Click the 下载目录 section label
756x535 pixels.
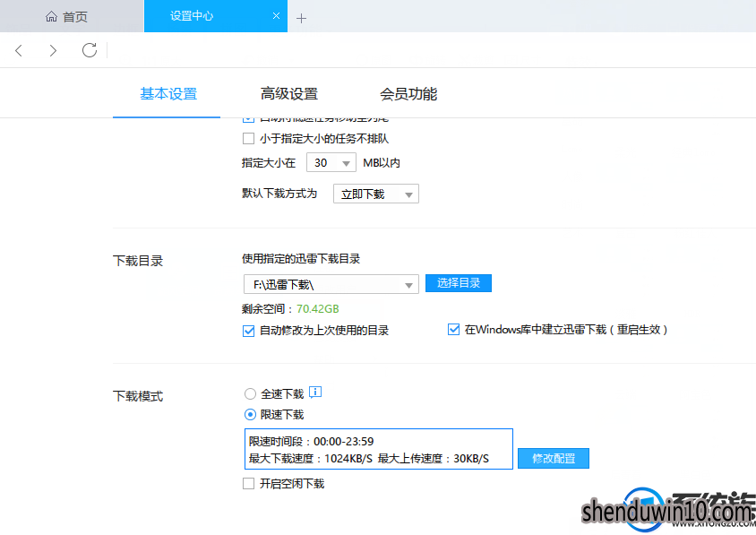tap(138, 261)
